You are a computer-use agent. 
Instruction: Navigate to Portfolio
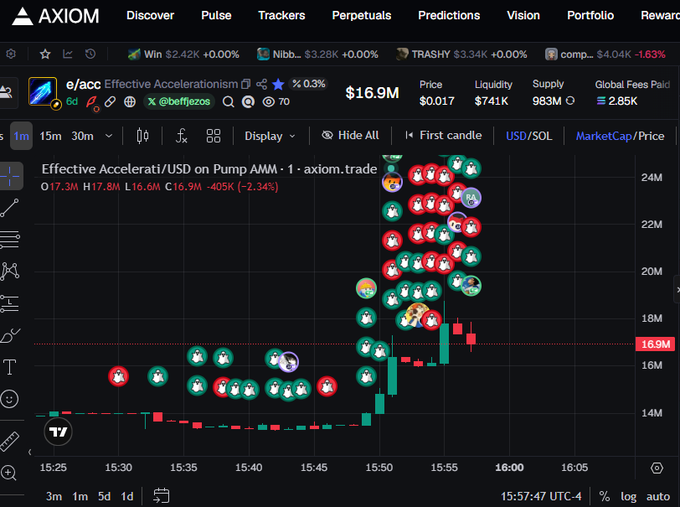tap(590, 16)
